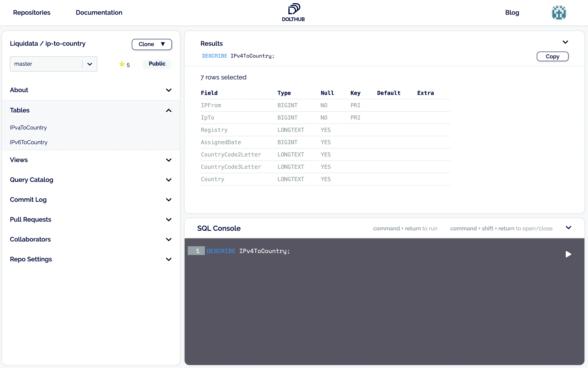588x368 pixels.
Task: Collapse the Tables section
Action: coord(169,110)
